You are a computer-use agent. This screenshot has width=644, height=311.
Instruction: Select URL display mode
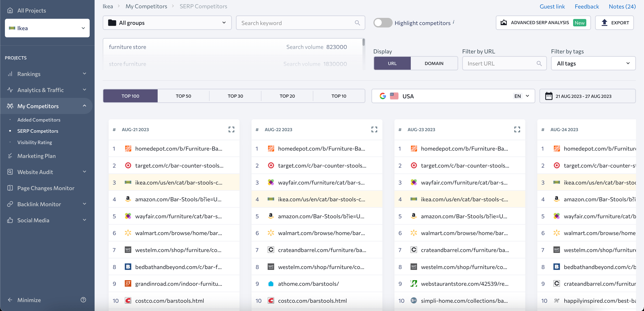[x=392, y=63]
